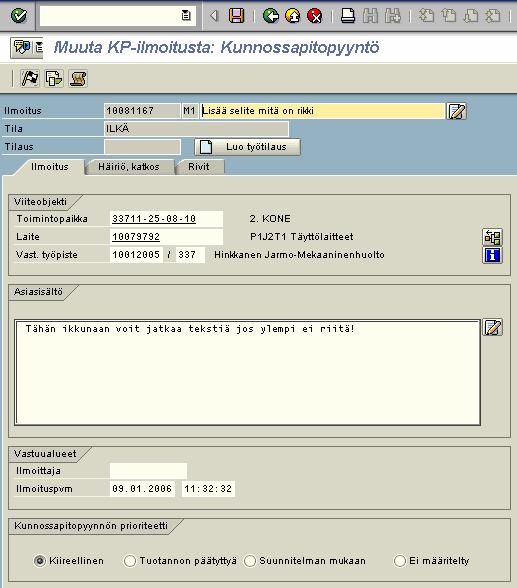This screenshot has height=588, width=517.
Task: Select the Tuotannon päätyttyä radio button
Action: point(130,561)
